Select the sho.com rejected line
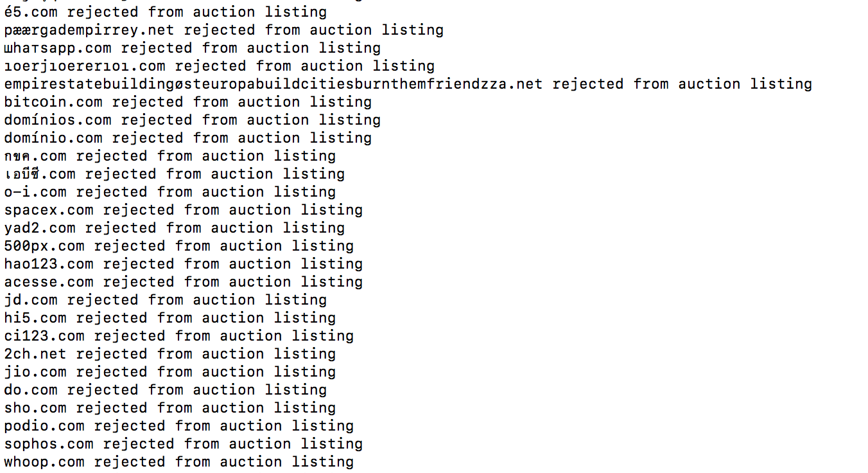This screenshot has height=473, width=868. 169,408
